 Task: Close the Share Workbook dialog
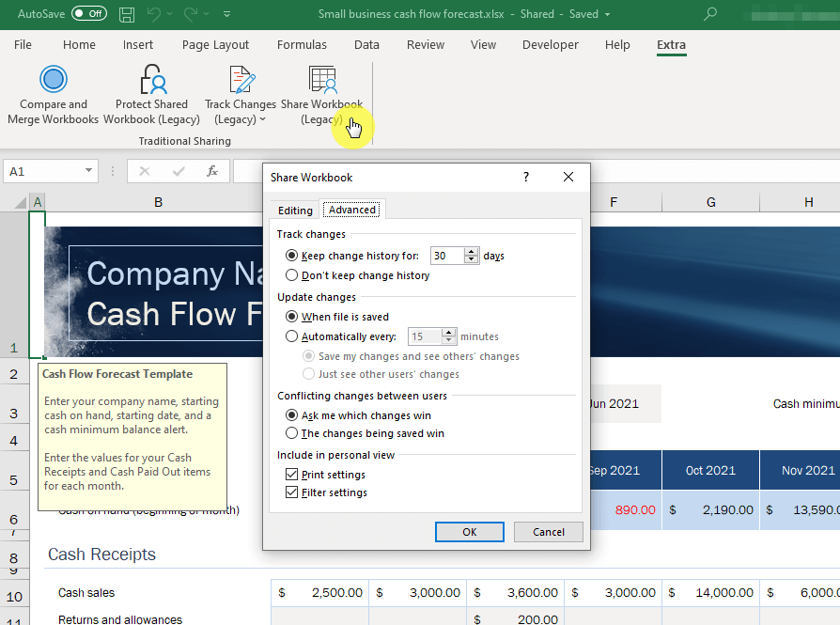(x=568, y=177)
